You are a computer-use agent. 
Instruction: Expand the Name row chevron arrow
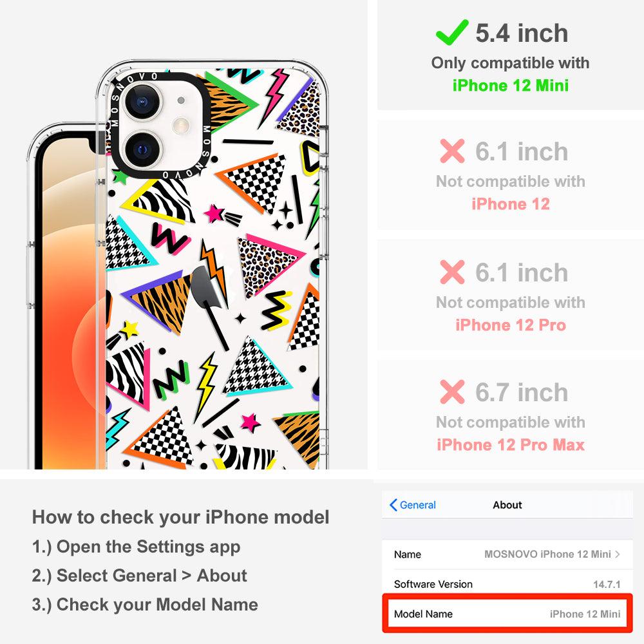(618, 554)
